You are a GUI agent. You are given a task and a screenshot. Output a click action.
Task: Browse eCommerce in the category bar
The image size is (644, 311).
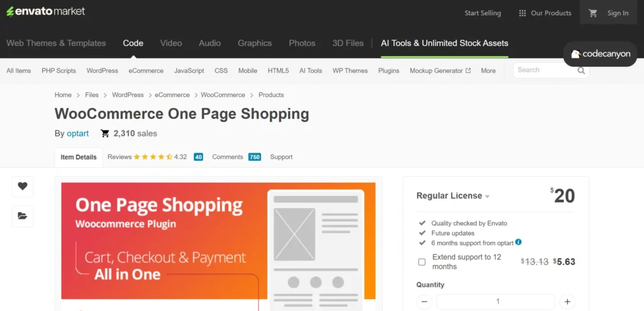(x=146, y=70)
